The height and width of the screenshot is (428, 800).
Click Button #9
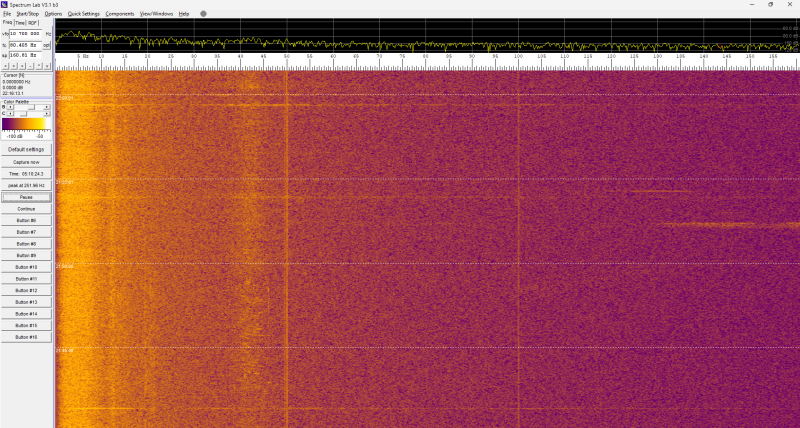click(x=26, y=256)
